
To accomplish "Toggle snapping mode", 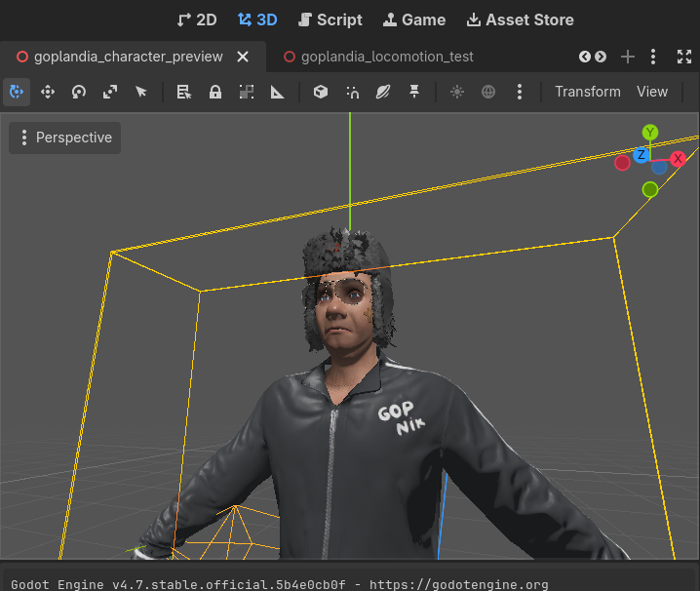I will pos(352,92).
